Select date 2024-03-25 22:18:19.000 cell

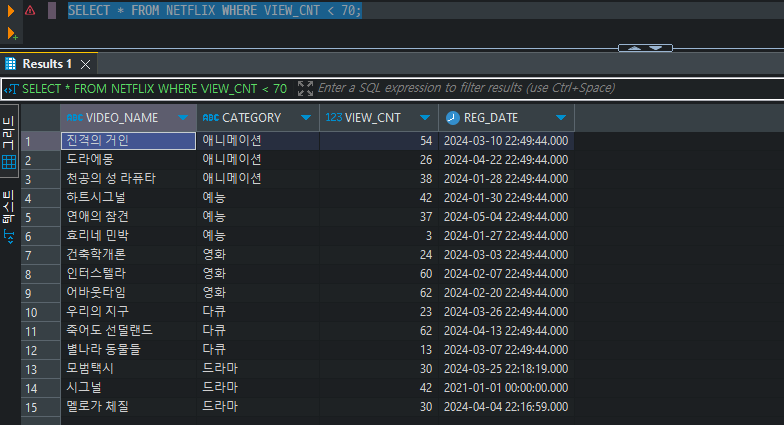[x=506, y=369]
